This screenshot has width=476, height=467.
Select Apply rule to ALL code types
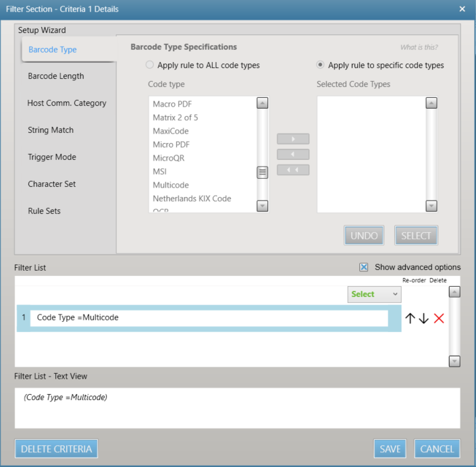tap(150, 65)
